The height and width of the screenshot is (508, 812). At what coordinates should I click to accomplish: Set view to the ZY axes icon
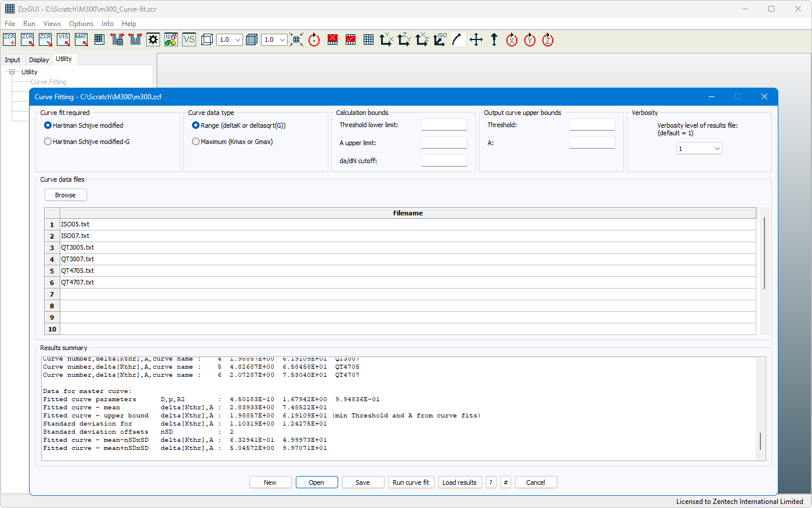point(404,39)
